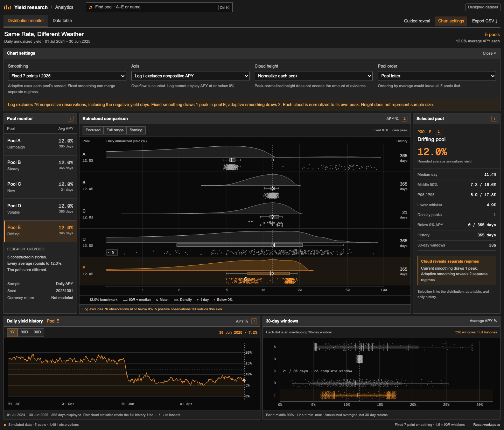Toggle the Chart settings panel button
504x430 pixels.
(451, 21)
